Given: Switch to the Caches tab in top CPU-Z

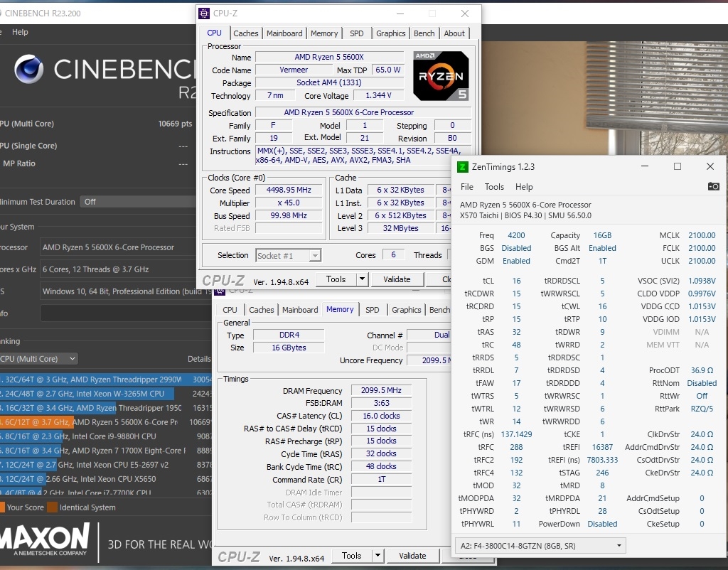Looking at the screenshot, I should (x=246, y=33).
